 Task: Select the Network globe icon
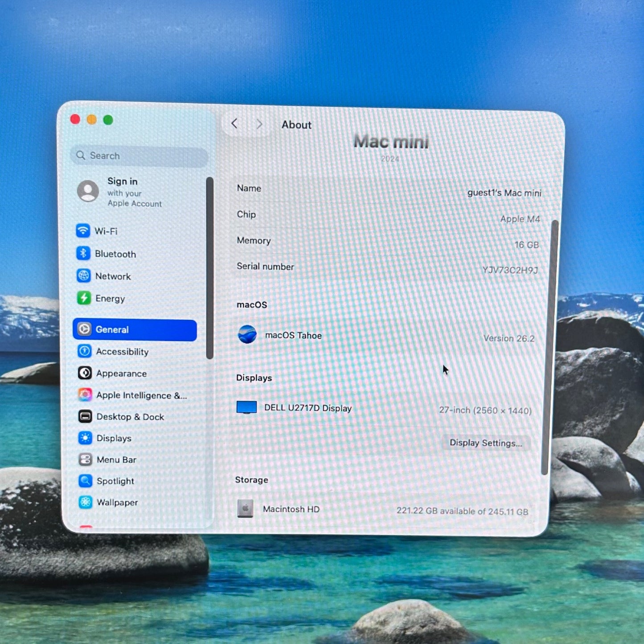84,276
